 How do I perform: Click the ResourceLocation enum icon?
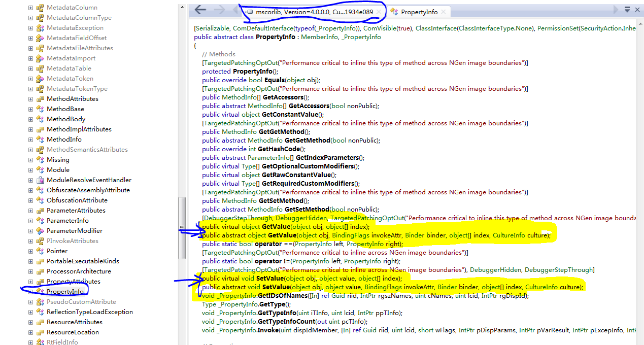[40, 332]
